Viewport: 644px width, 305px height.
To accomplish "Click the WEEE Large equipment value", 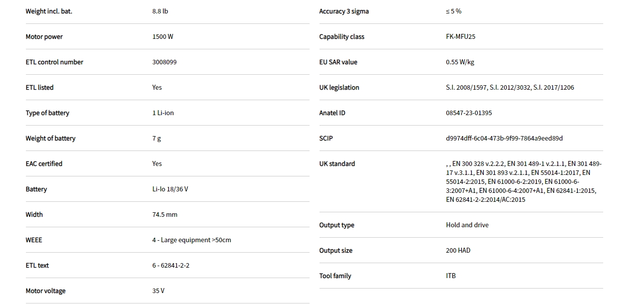I will pos(192,240).
